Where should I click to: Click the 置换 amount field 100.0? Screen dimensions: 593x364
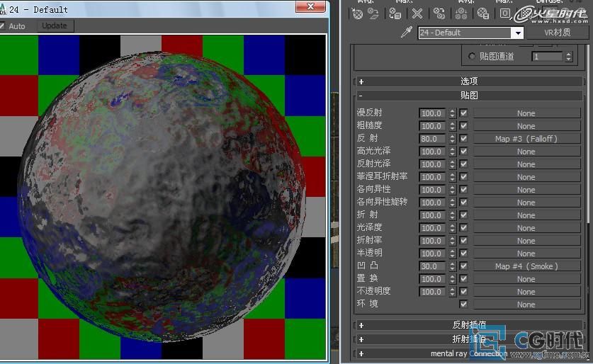[x=433, y=279]
